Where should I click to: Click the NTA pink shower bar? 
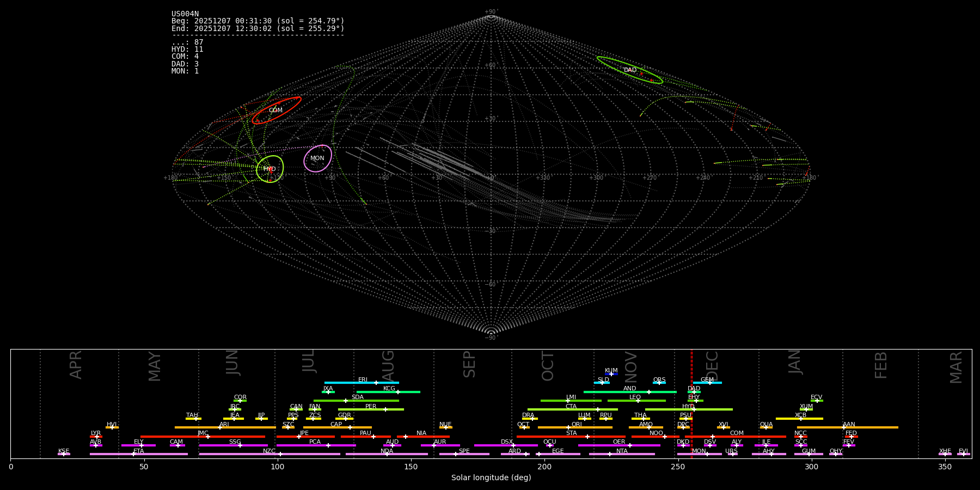coord(622,454)
